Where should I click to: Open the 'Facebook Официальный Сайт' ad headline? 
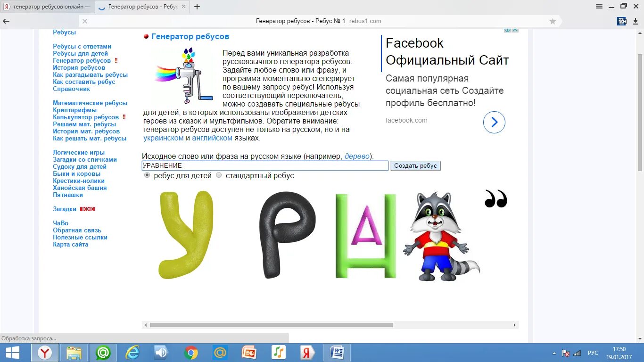(x=447, y=51)
